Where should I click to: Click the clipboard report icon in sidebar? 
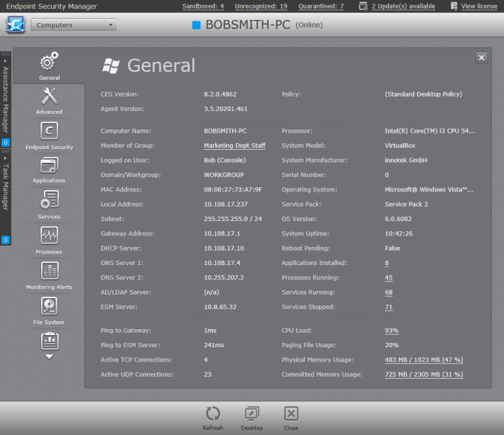(x=50, y=341)
